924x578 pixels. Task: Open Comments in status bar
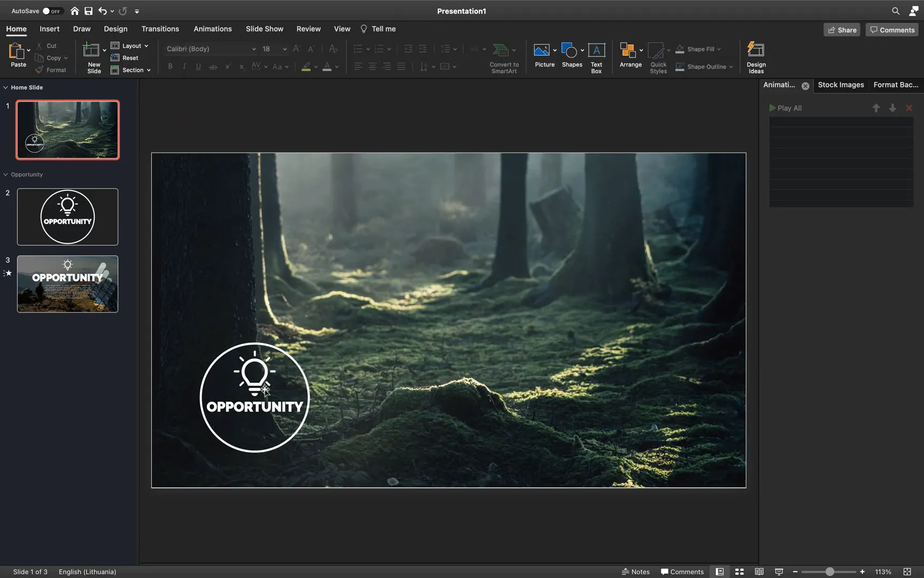click(x=682, y=572)
